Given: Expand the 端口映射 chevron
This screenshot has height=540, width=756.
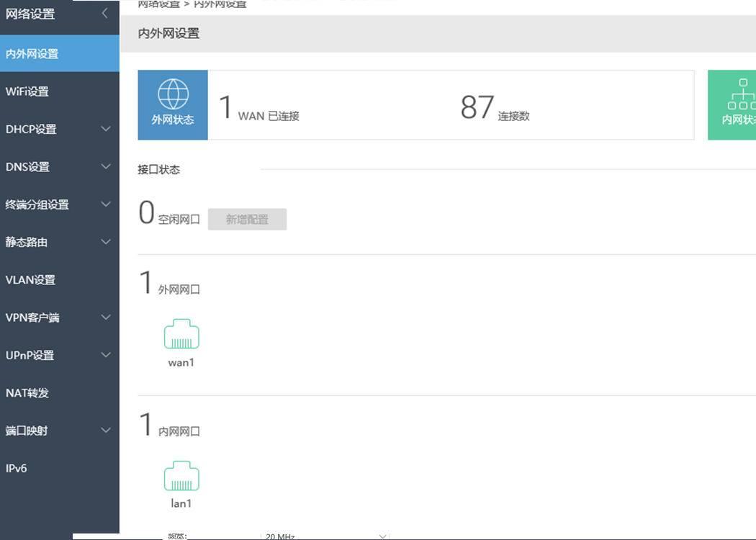Looking at the screenshot, I should 106,430.
